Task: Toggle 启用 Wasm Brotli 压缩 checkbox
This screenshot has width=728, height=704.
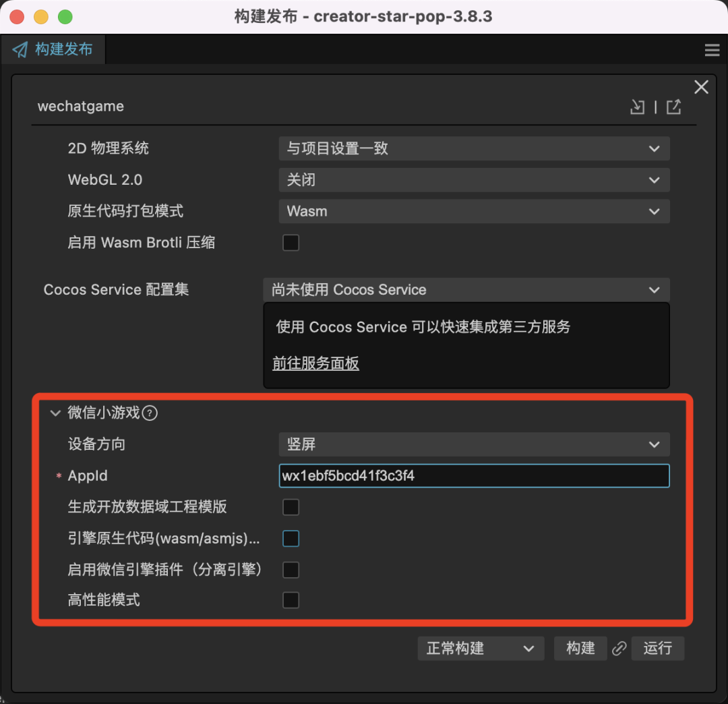Action: tap(291, 242)
